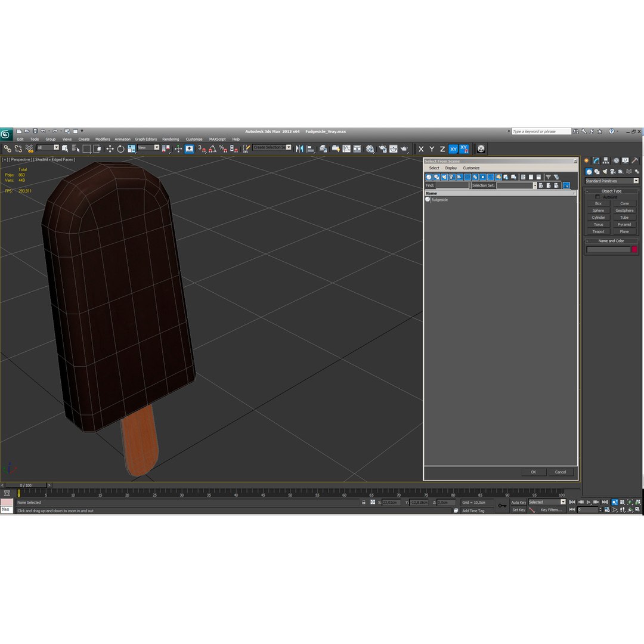The height and width of the screenshot is (644, 644).
Task: Collapse the Name and Color rollout
Action: (x=611, y=241)
